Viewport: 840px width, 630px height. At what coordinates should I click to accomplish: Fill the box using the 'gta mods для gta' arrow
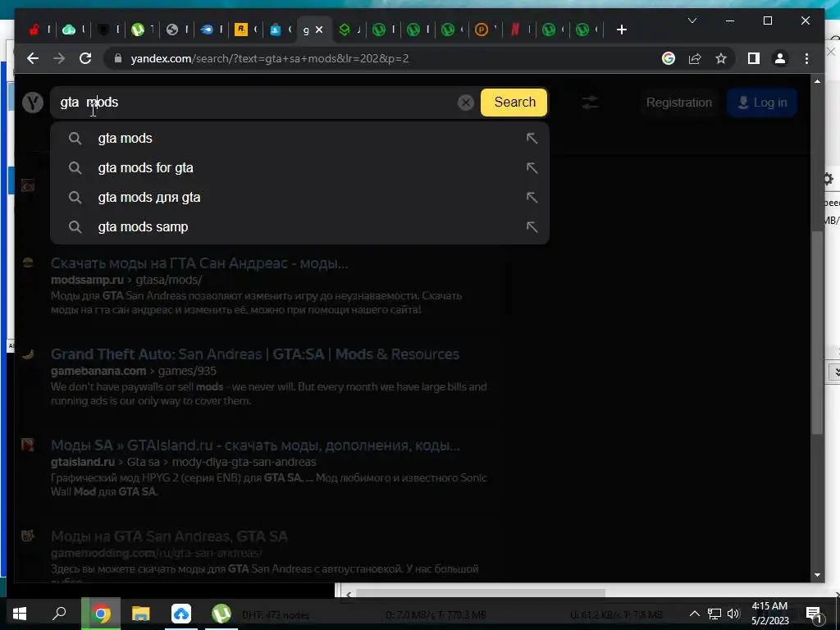(532, 197)
